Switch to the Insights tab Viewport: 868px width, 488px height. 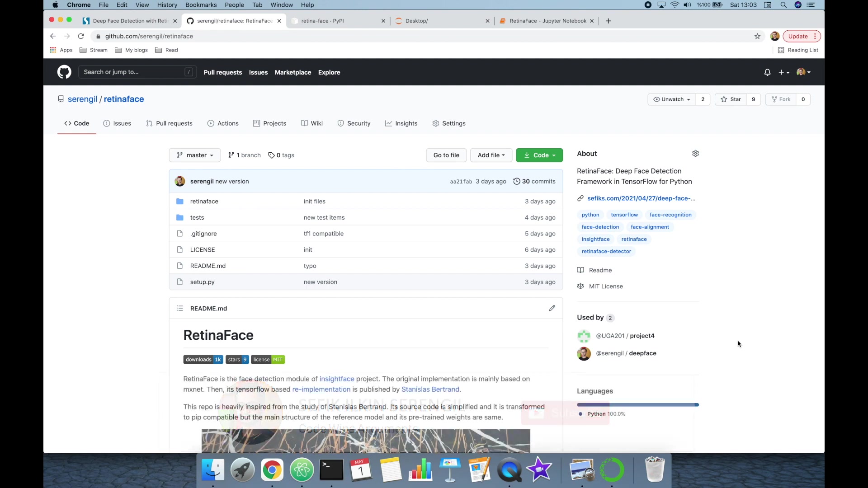point(401,123)
